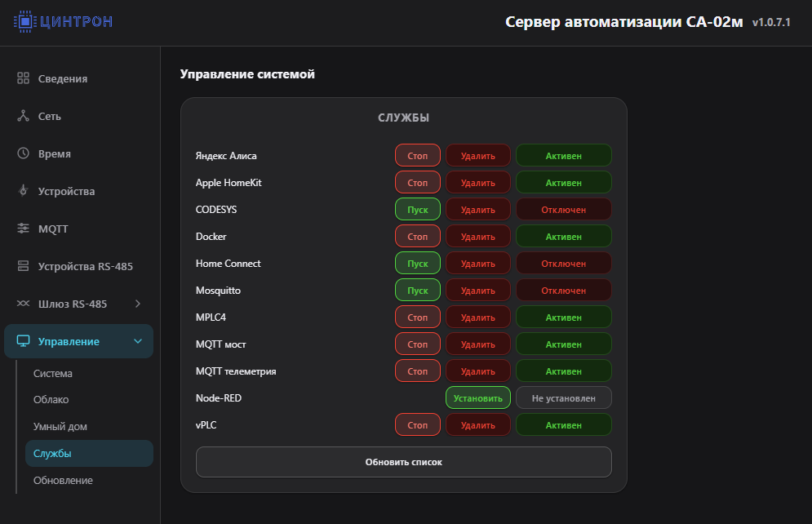Click the Шлюз RS-485 gateway icon

[24, 304]
